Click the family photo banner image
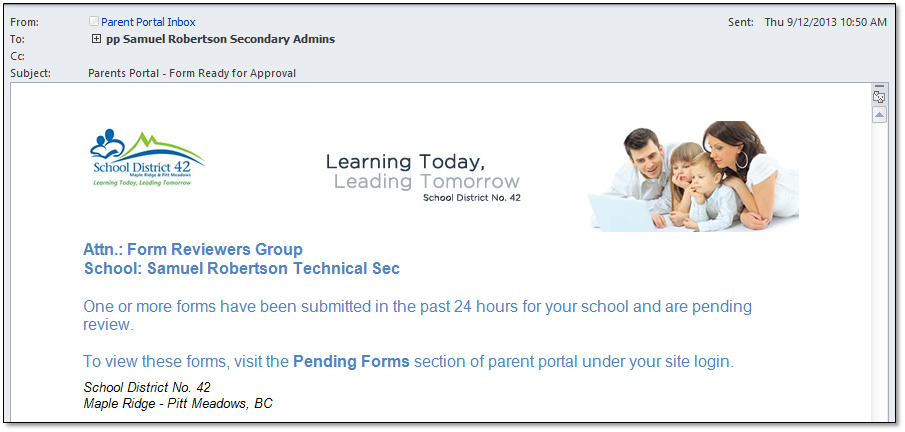 694,176
